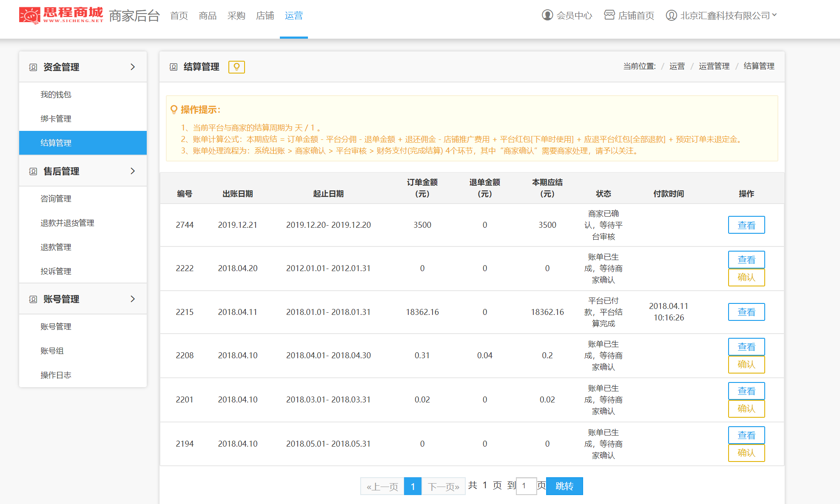
Task: Visit 店铺首页 link
Action: [636, 16]
